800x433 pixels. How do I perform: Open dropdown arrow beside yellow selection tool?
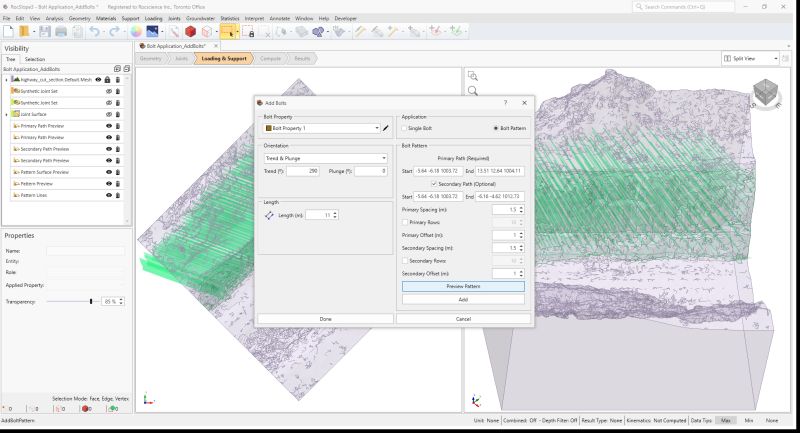(237, 32)
